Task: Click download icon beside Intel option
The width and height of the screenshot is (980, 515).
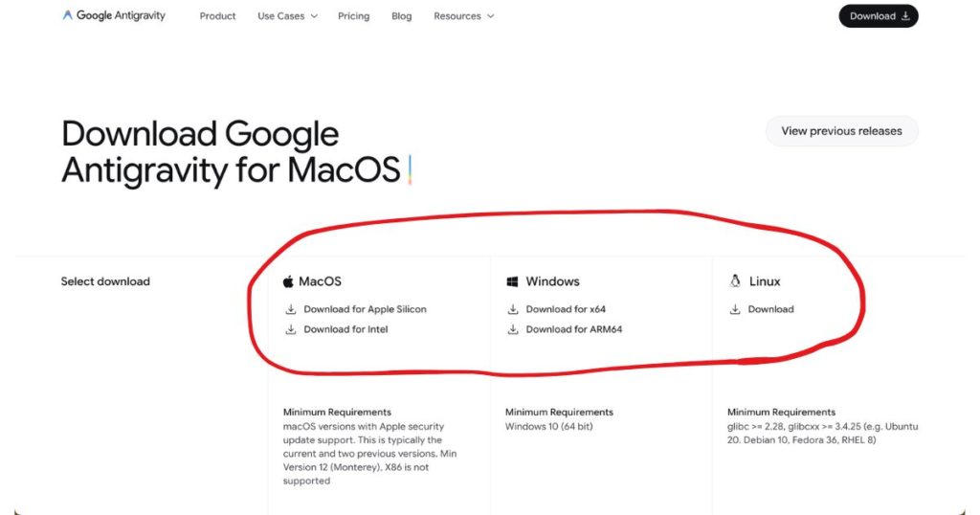Action: point(291,329)
